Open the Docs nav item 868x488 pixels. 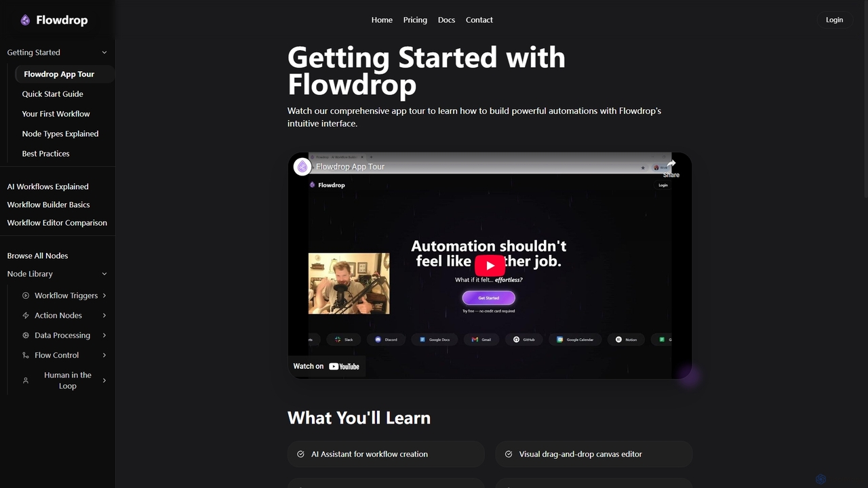446,20
